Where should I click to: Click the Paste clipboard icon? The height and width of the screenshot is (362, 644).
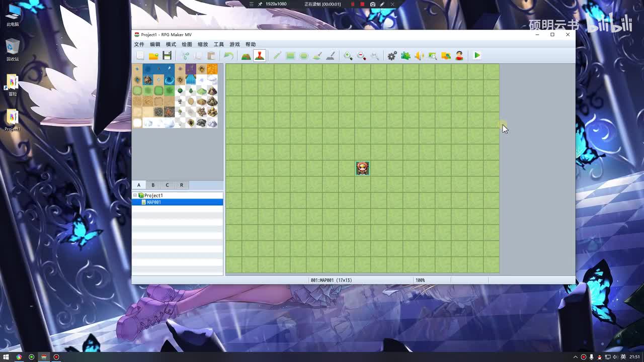[x=211, y=56]
